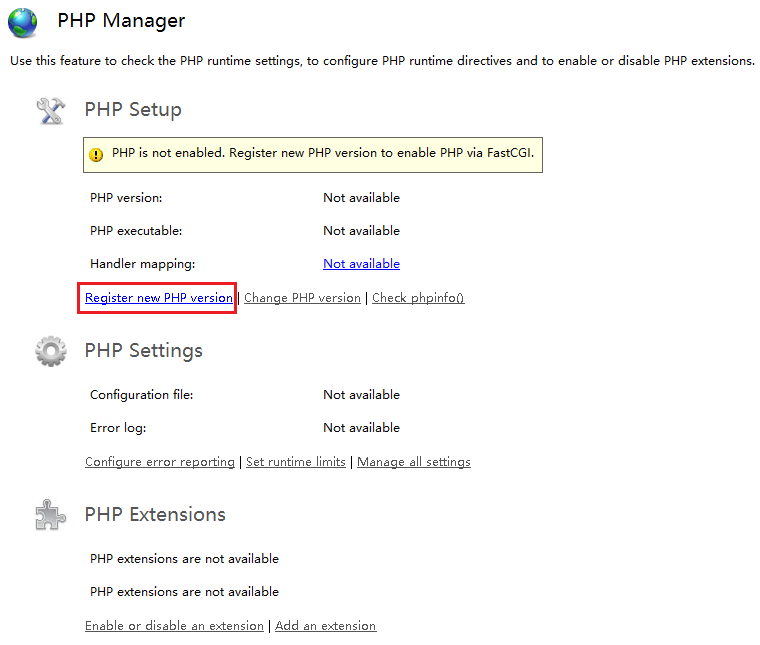Click the 'Handler mapping:' label
The height and width of the screenshot is (645, 760).
coord(142,264)
